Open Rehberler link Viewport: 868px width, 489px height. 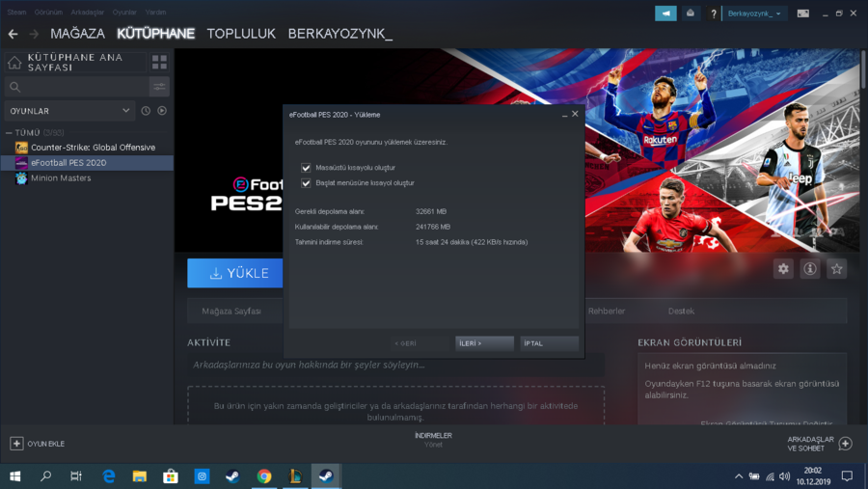click(x=607, y=312)
